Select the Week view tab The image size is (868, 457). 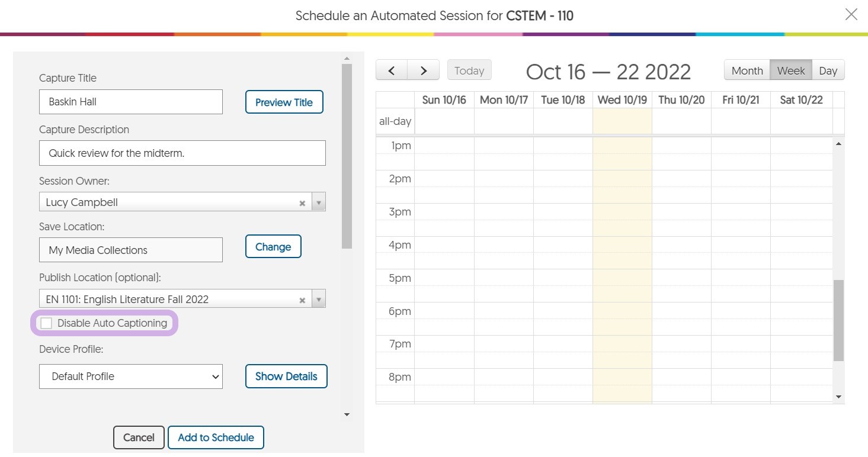[x=790, y=70]
